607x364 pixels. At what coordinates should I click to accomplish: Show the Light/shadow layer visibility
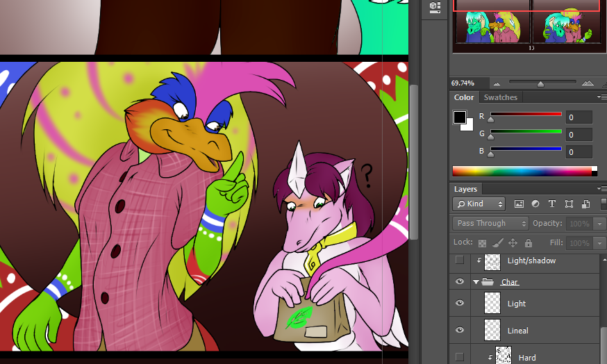(460, 260)
